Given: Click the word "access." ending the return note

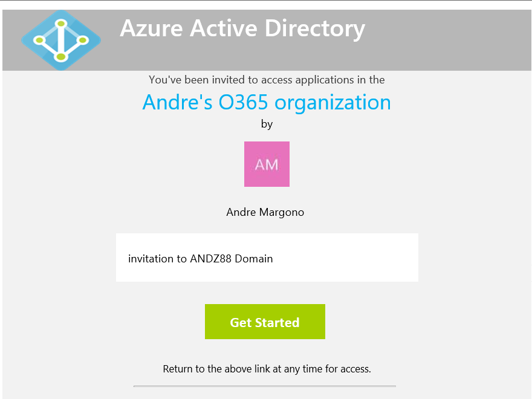Looking at the screenshot, I should click(356, 368).
